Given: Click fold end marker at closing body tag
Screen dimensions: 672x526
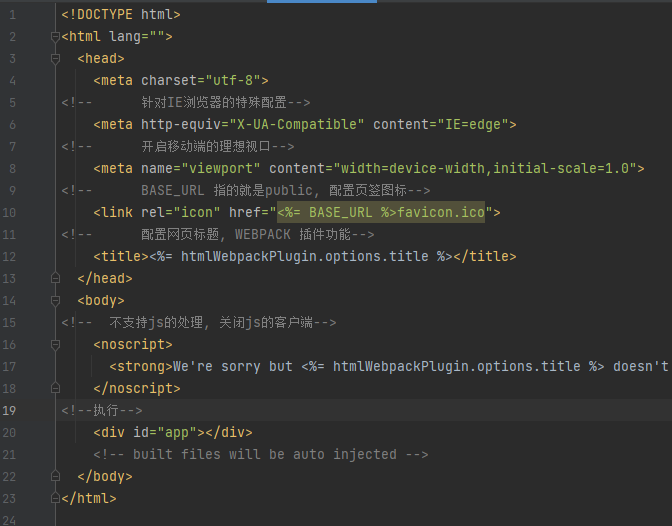Looking at the screenshot, I should [x=56, y=476].
